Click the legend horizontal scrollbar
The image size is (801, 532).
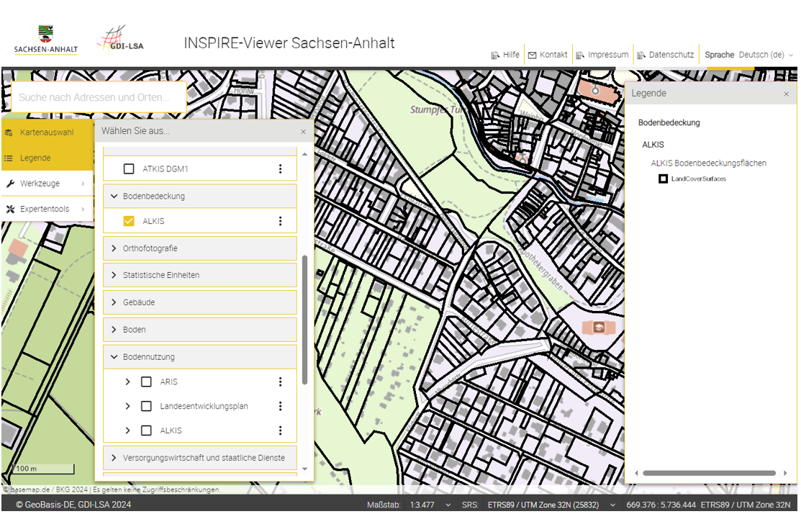[x=709, y=473]
